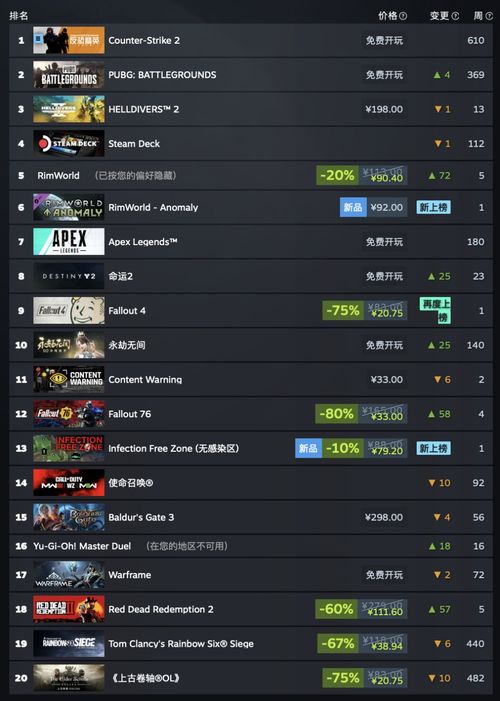This screenshot has height=701, width=500.
Task: Click the 周 column help icon
Action: (x=489, y=16)
